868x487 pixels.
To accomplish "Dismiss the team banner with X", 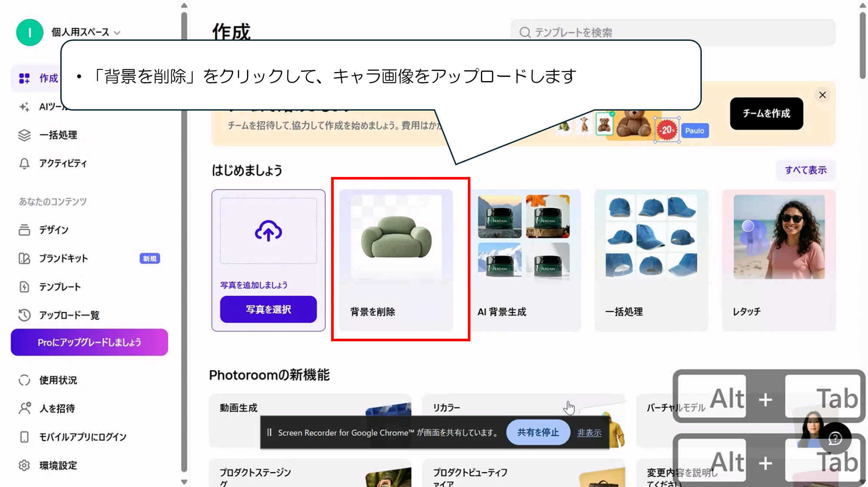I will click(x=822, y=95).
